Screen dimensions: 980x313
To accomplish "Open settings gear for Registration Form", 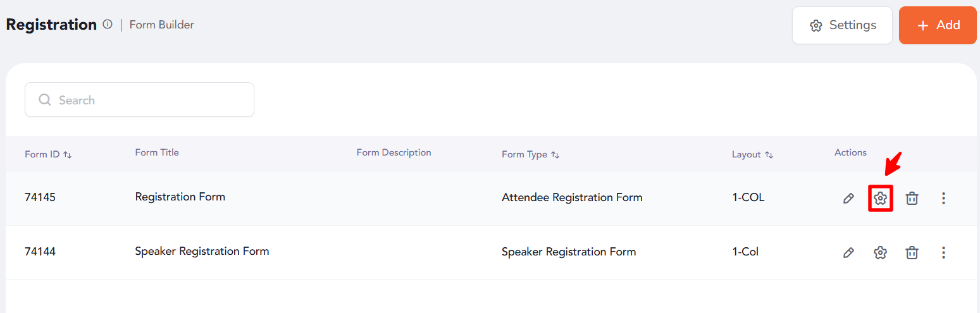I will [880, 199].
